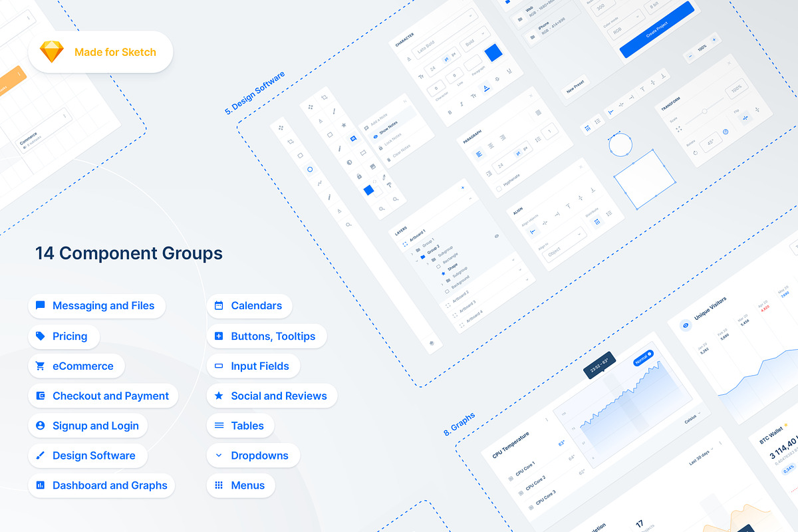Enable the Hyphenate option in the Paragraph panel
The height and width of the screenshot is (532, 798).
click(499, 188)
